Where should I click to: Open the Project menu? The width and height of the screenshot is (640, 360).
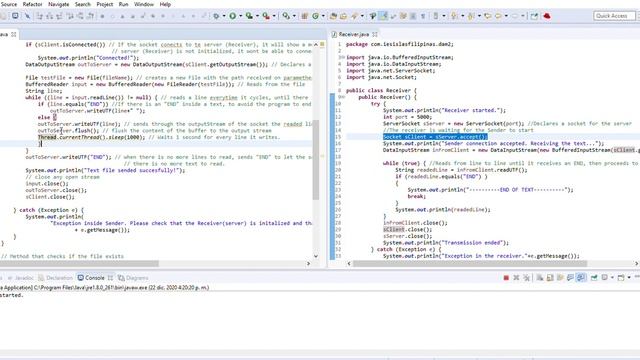[104, 4]
